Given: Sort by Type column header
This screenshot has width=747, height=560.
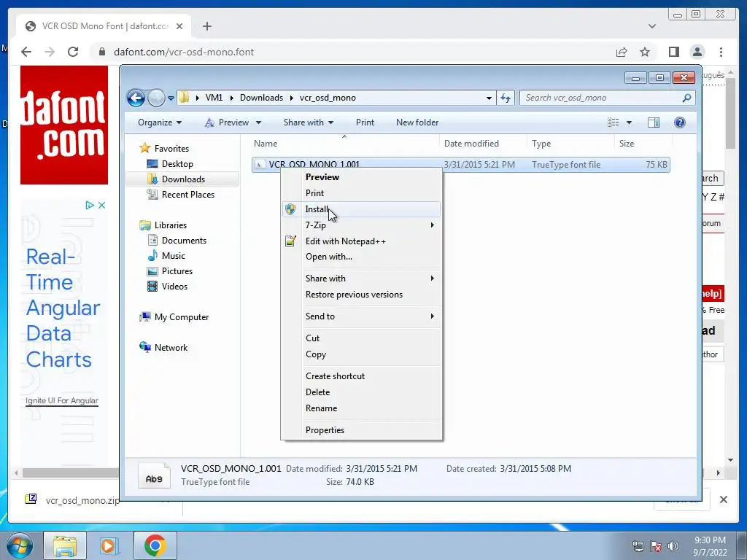Looking at the screenshot, I should 570,144.
